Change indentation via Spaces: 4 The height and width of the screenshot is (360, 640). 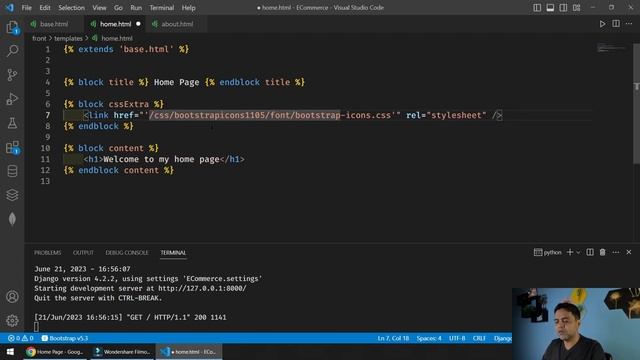pyautogui.click(x=429, y=338)
